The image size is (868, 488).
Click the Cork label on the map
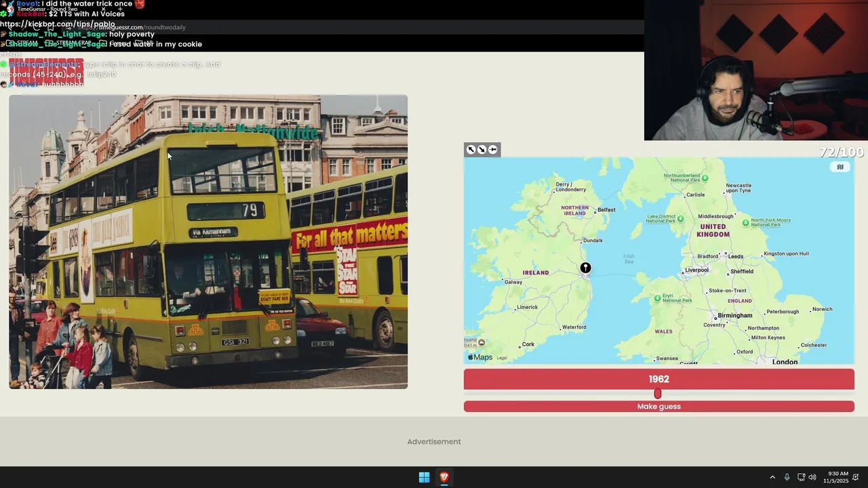point(528,344)
